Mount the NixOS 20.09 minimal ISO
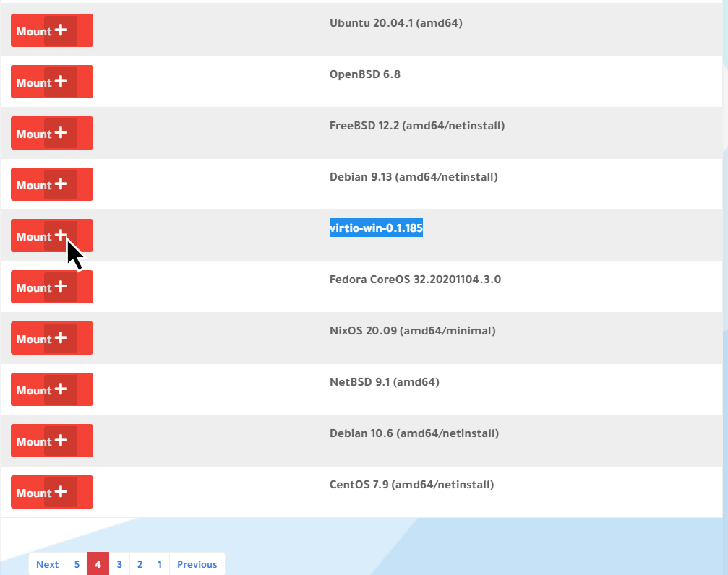Viewport: 728px width, 575px height. tap(52, 338)
